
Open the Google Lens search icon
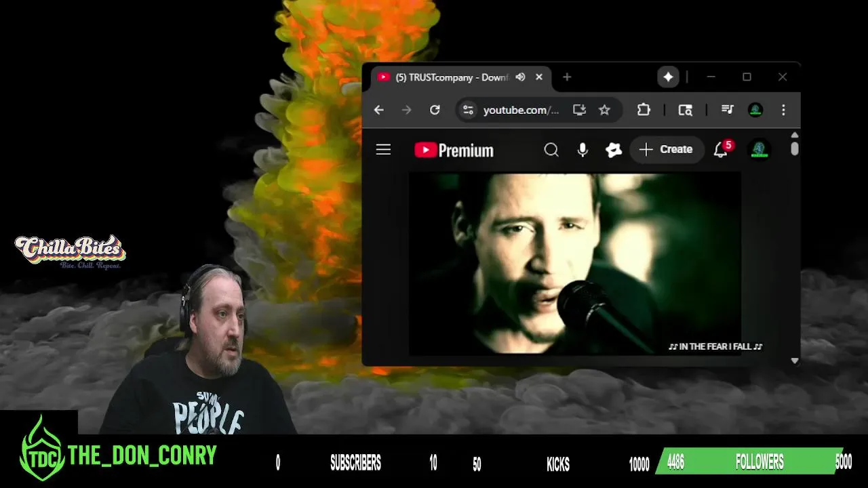point(686,110)
